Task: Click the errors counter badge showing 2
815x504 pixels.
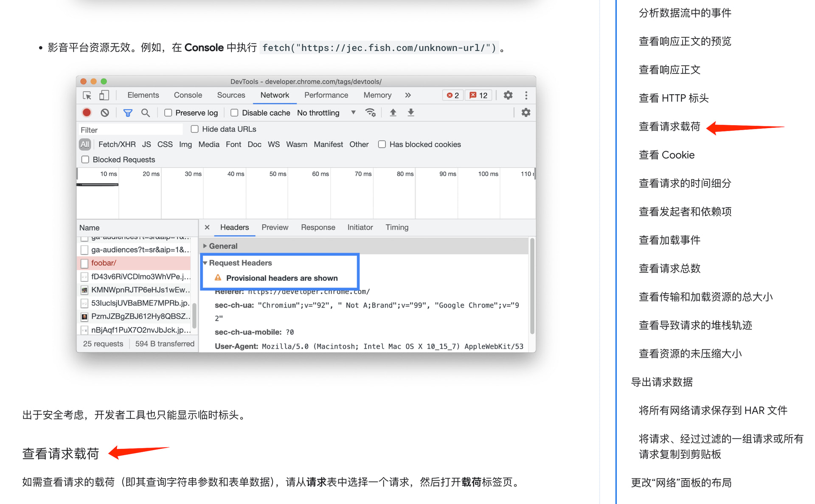Action: [453, 95]
